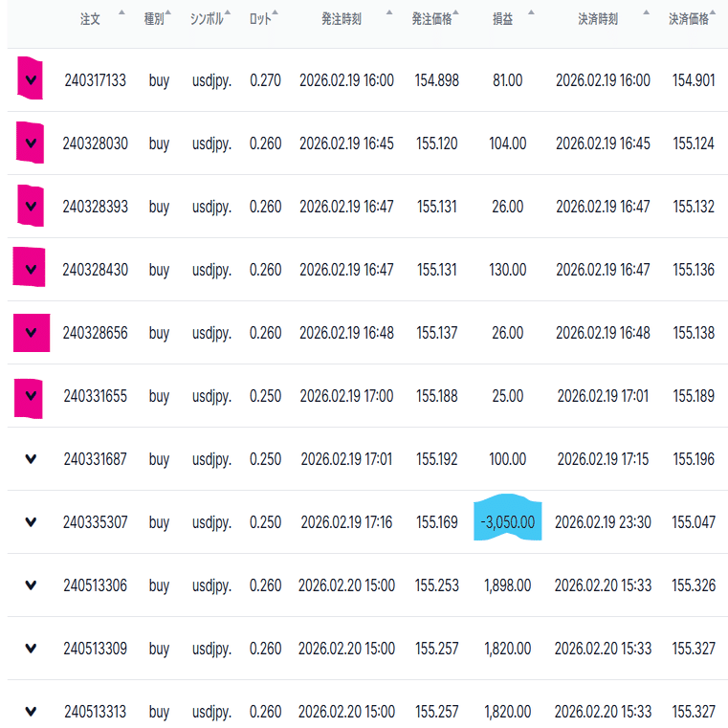
Task: Click the sort arrow next to 種別
Action: (168, 13)
